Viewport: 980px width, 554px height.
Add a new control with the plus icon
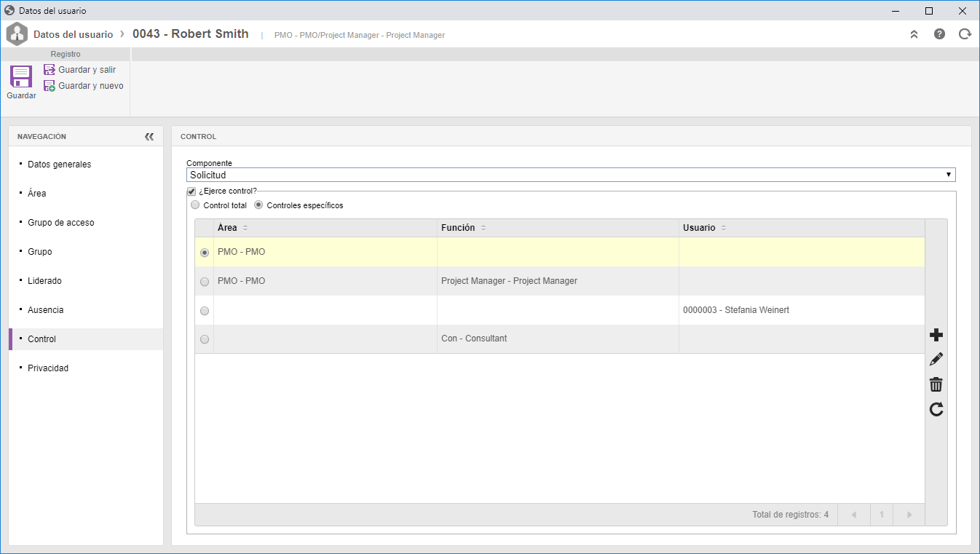(936, 335)
